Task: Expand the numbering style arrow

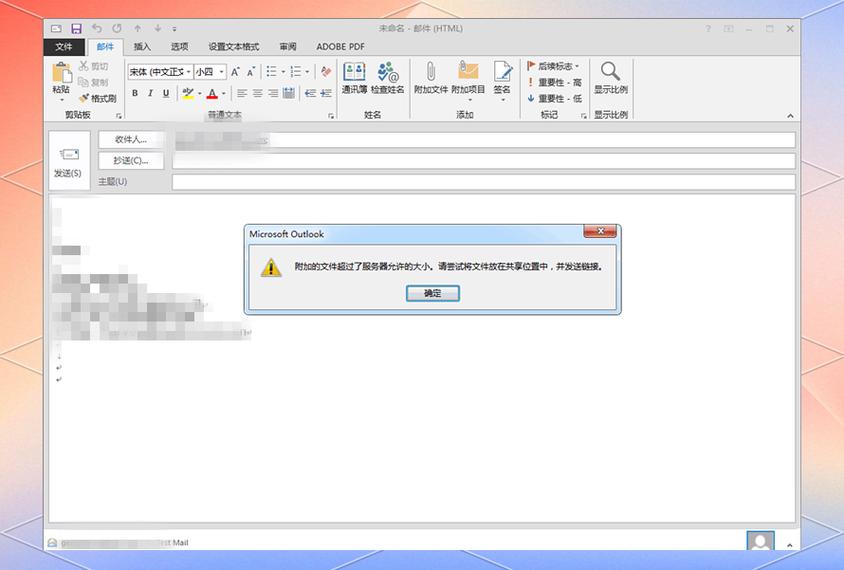Action: tap(307, 72)
